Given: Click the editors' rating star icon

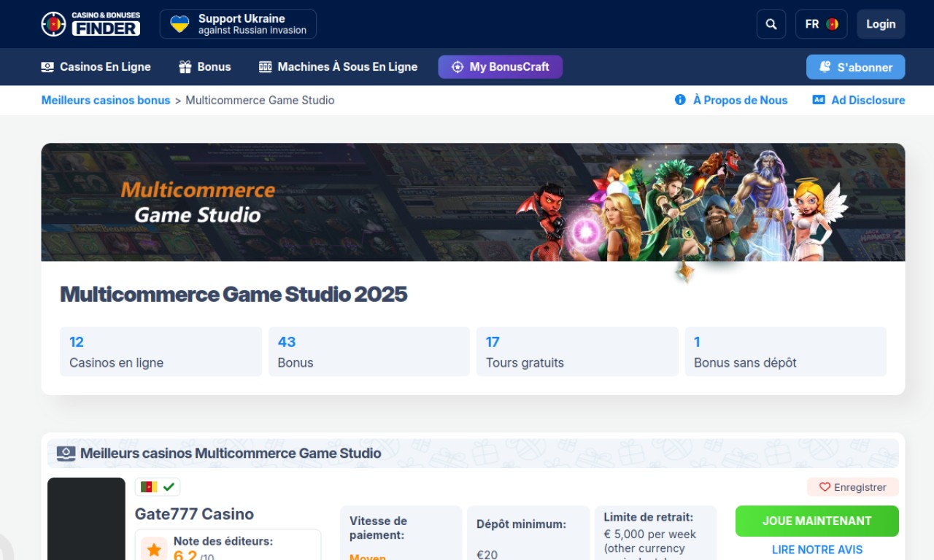Looking at the screenshot, I should 154,550.
